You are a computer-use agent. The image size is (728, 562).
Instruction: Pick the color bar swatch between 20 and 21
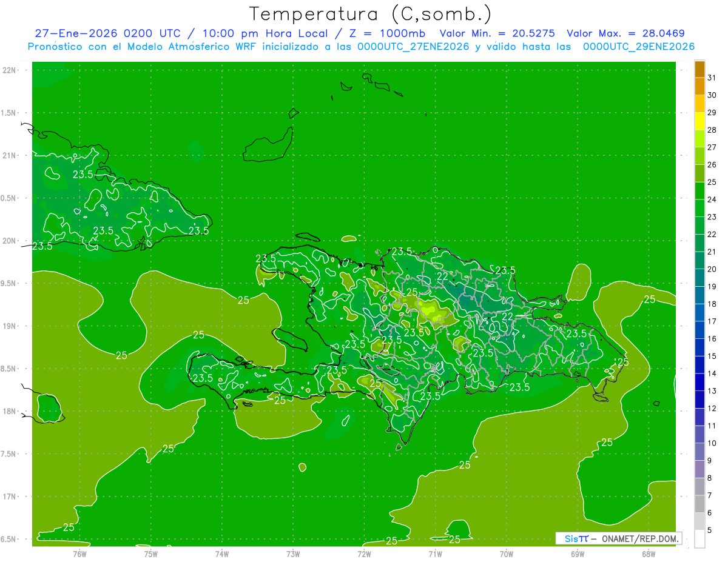(x=699, y=261)
